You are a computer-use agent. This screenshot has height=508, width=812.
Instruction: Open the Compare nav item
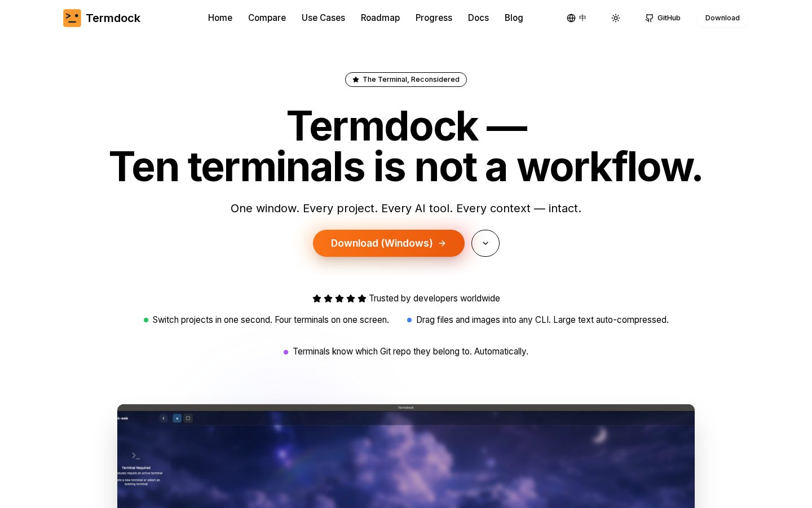pos(267,18)
